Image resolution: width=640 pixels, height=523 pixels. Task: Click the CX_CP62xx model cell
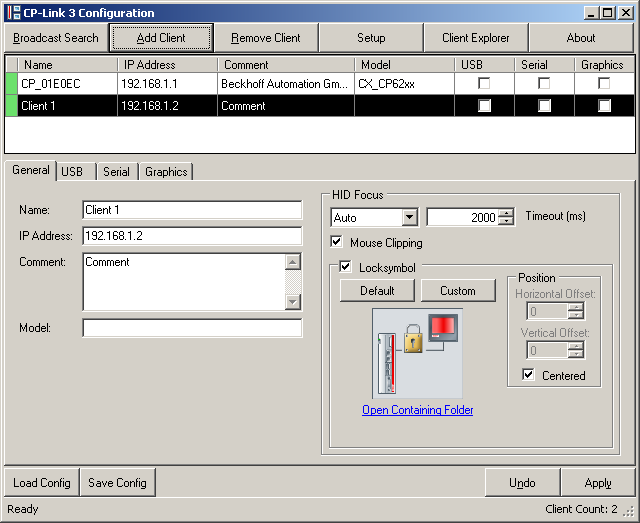click(404, 84)
